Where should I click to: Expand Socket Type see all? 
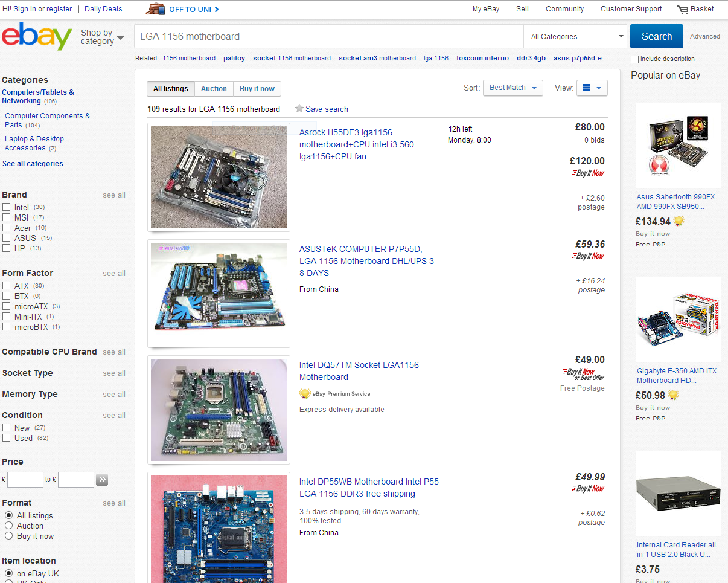pos(114,373)
